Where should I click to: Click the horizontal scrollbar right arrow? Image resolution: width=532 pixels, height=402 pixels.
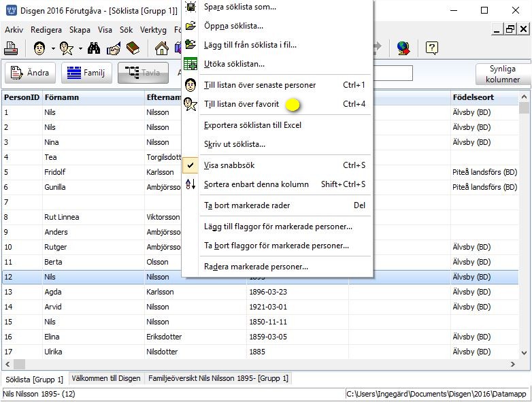pyautogui.click(x=513, y=365)
